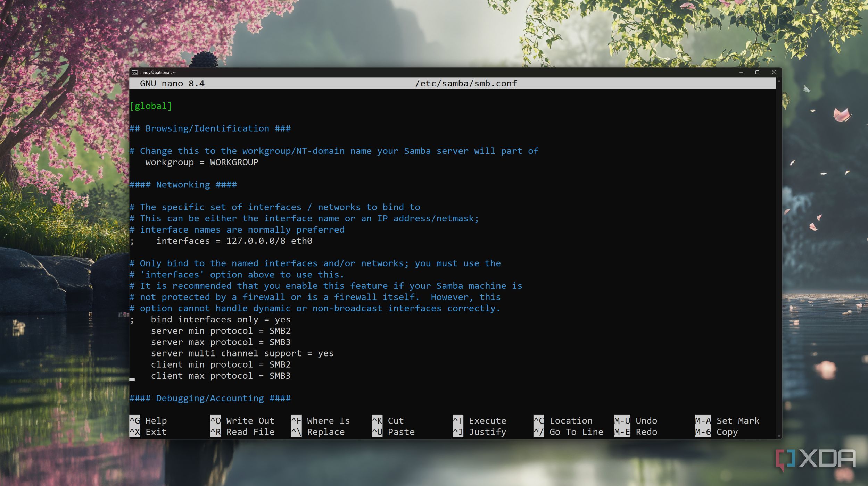Click the M-A Set Mark shortcut

tap(727, 421)
